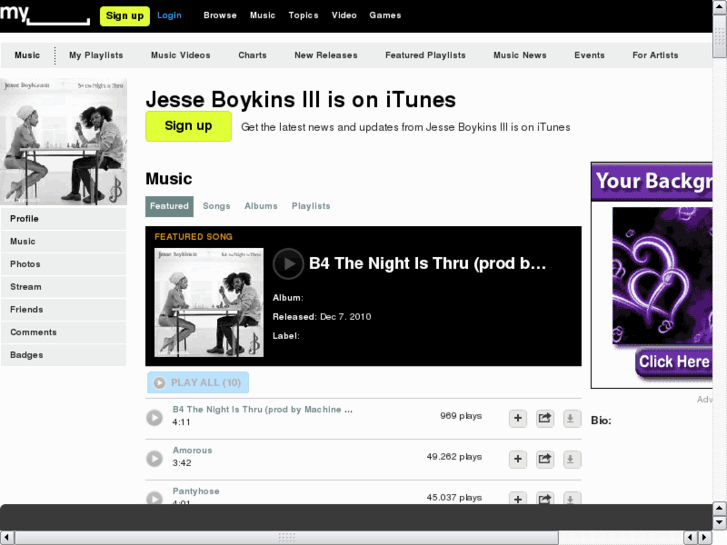The height and width of the screenshot is (545, 727).
Task: Open Friends in the sidebar
Action: click(64, 310)
